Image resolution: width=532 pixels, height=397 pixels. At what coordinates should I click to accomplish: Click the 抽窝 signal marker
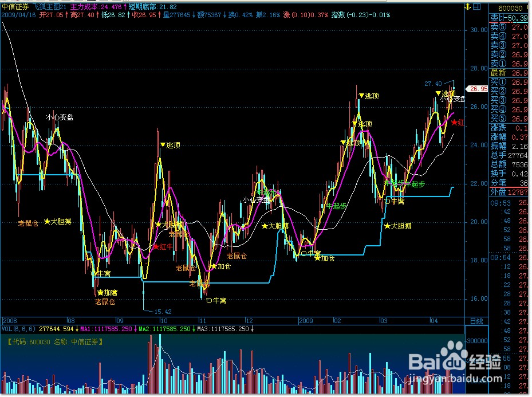107,293
